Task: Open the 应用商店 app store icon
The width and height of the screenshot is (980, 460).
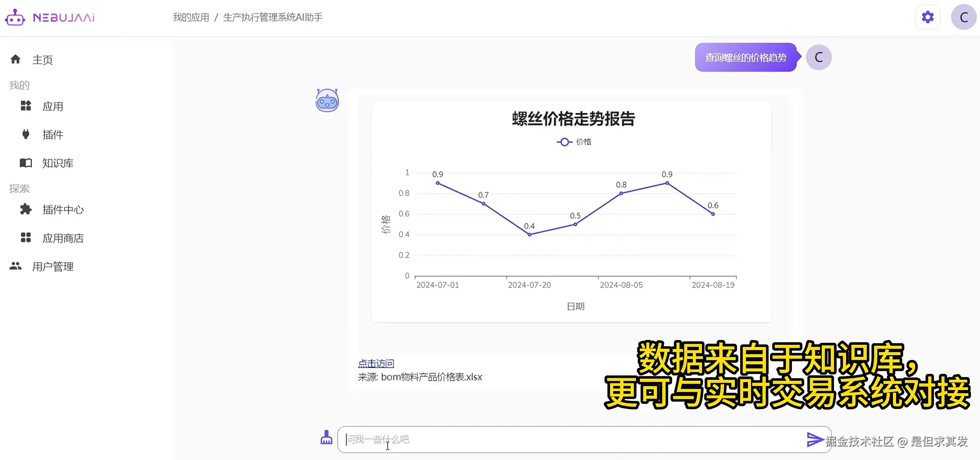Action: [25, 238]
